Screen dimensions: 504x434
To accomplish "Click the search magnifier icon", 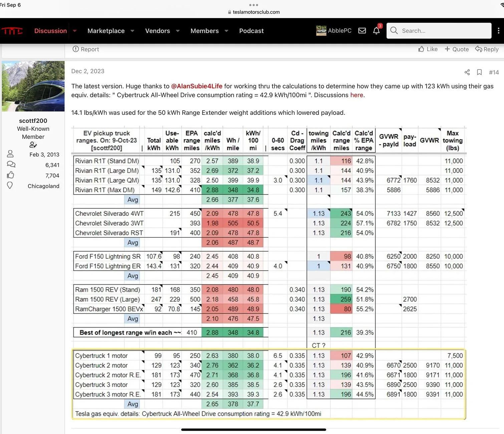I will pyautogui.click(x=394, y=30).
